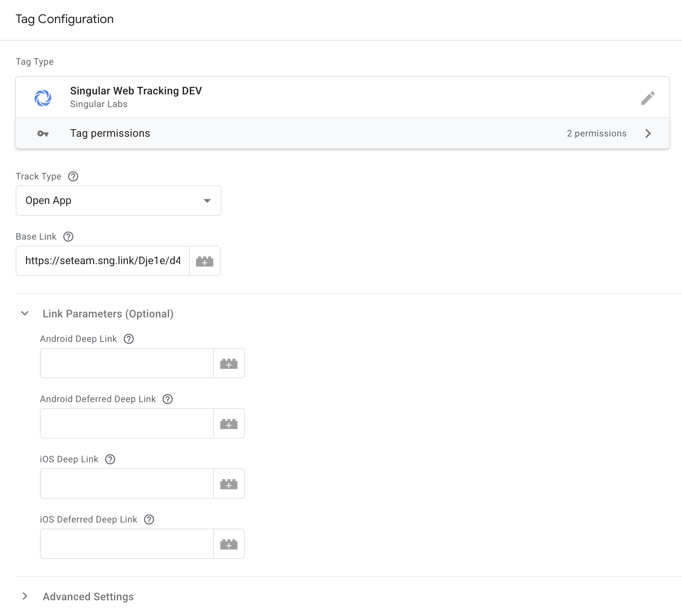The height and width of the screenshot is (616, 682).
Task: Open the Track Type dropdown showing Open App
Action: 118,201
